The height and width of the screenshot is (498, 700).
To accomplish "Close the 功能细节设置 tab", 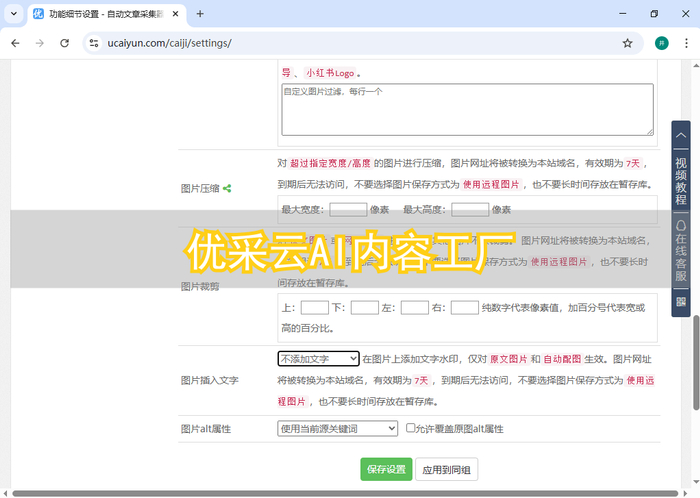I will [175, 14].
